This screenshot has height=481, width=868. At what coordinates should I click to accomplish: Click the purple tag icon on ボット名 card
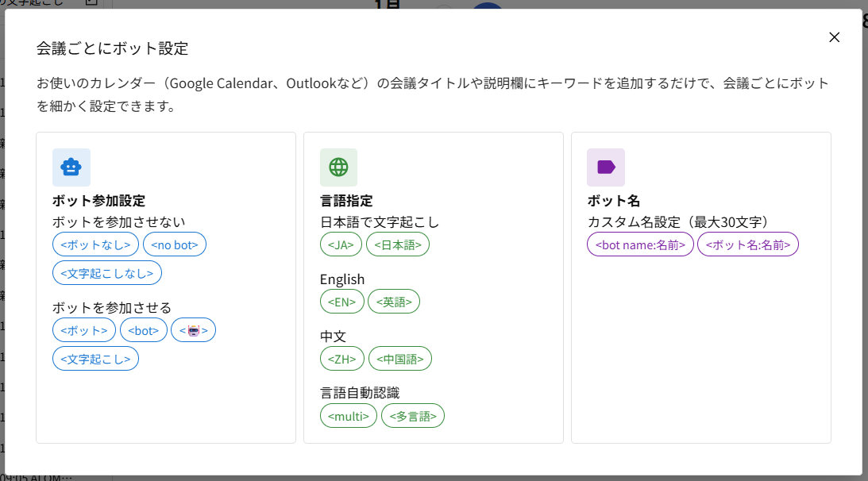pyautogui.click(x=608, y=167)
